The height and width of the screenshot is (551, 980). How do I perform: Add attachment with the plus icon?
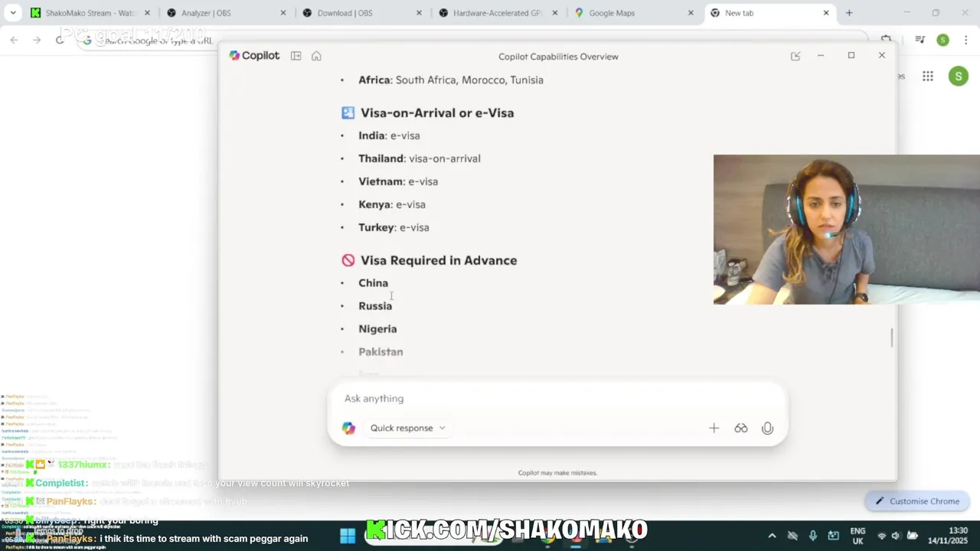(x=714, y=428)
